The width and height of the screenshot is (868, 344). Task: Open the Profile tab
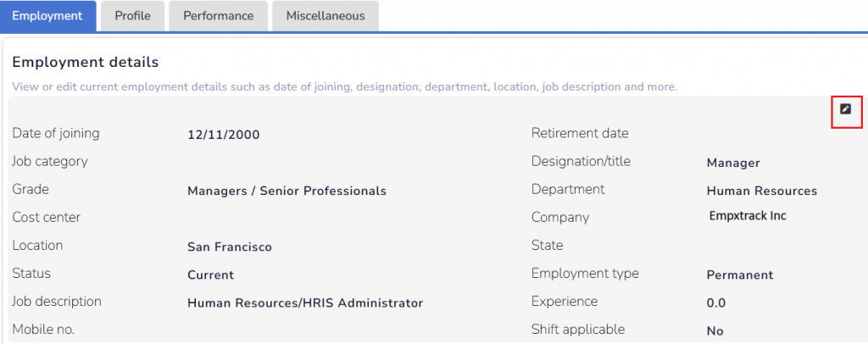coord(132,16)
